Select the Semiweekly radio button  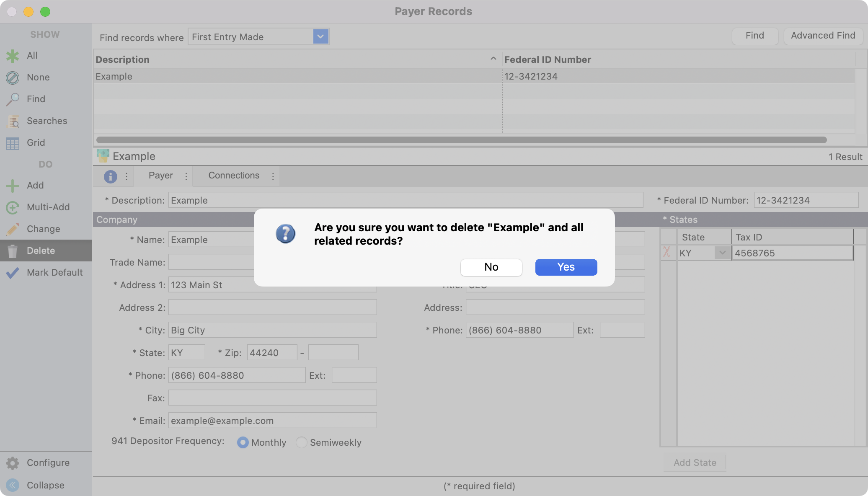pyautogui.click(x=301, y=442)
